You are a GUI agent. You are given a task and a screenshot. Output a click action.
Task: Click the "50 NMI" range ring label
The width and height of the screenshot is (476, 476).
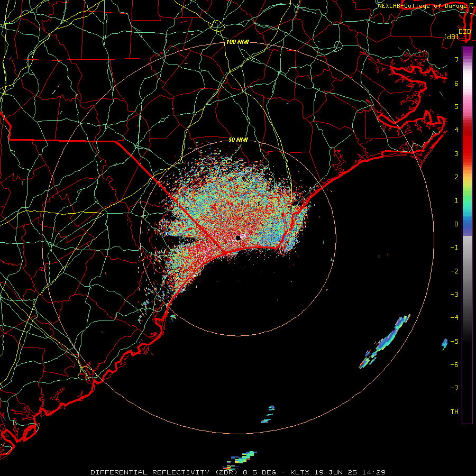tap(238, 140)
